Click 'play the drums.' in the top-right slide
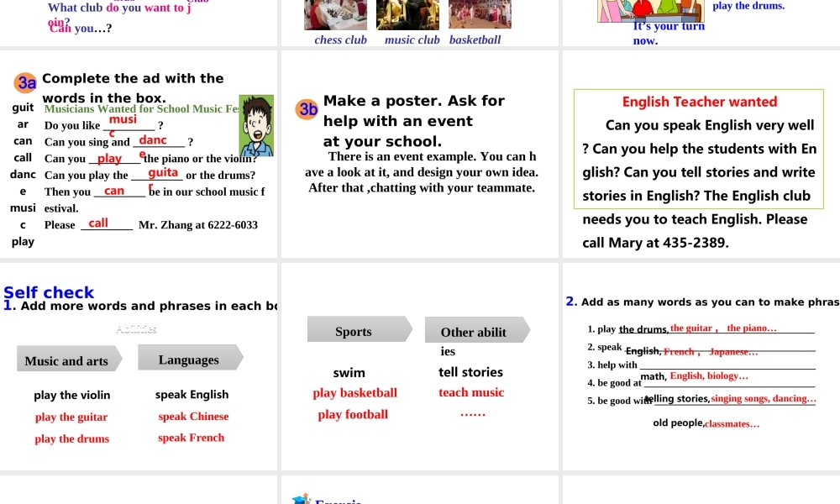This screenshot has height=504, width=840. (748, 6)
